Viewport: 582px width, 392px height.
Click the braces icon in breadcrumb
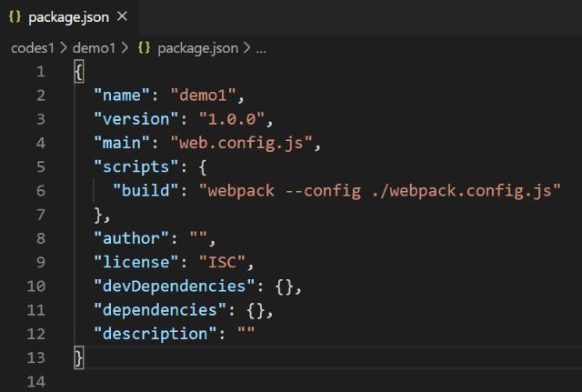pyautogui.click(x=144, y=47)
